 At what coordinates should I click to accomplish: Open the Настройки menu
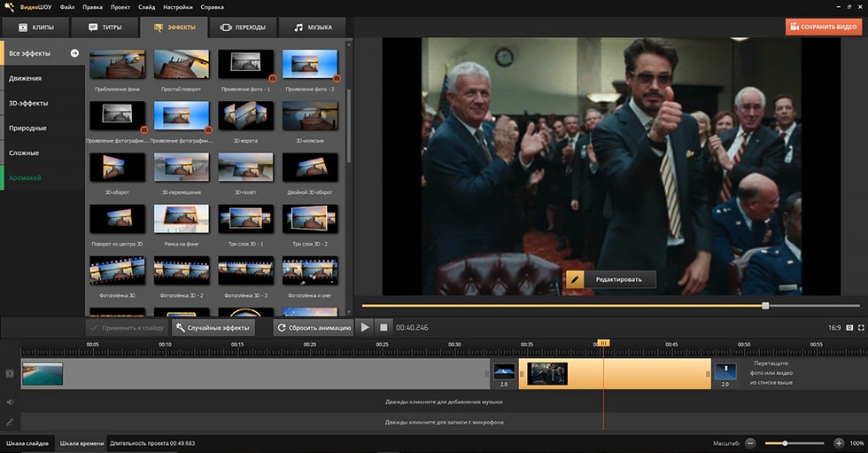[178, 7]
